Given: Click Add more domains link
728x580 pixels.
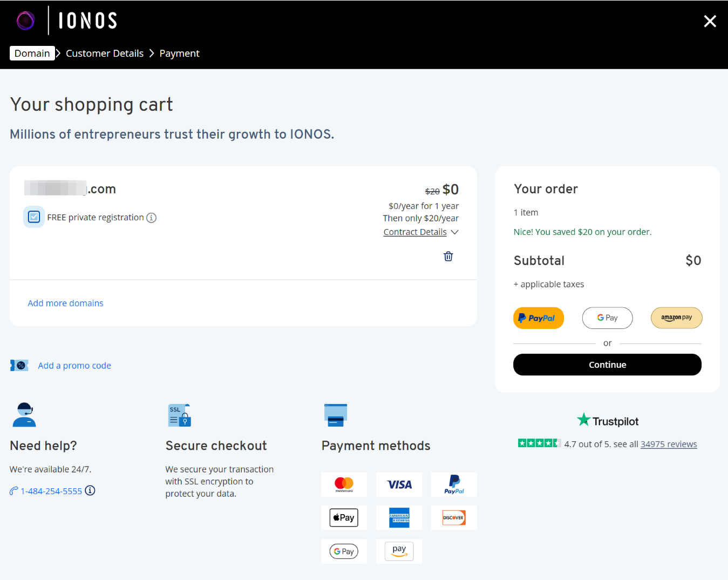Looking at the screenshot, I should (x=65, y=304).
